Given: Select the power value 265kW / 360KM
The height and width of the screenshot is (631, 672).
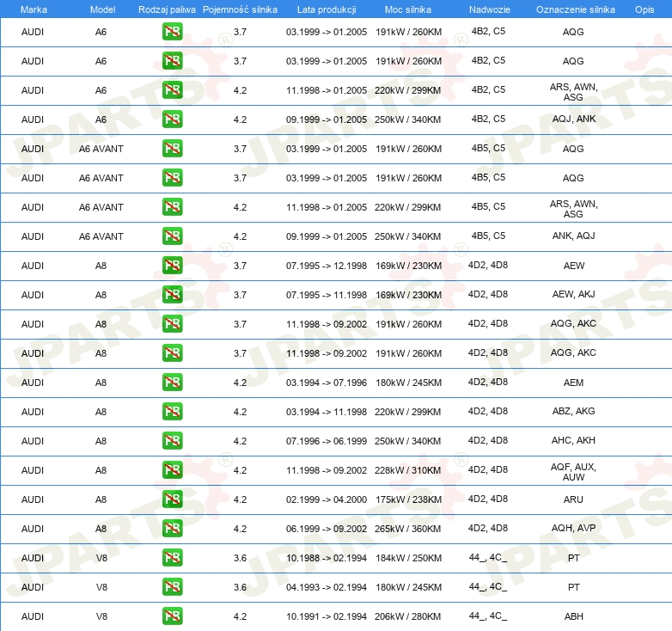Looking at the screenshot, I should click(407, 529).
